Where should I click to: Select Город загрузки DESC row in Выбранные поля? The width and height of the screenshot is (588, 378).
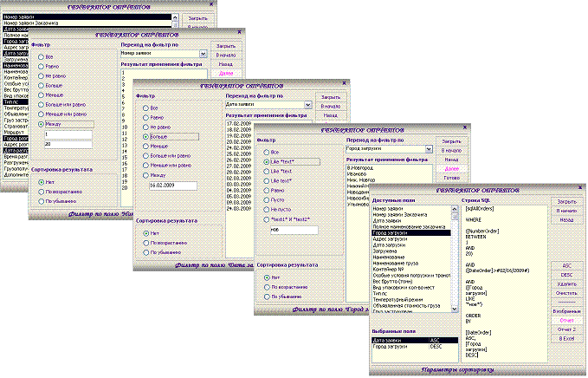coord(415,347)
